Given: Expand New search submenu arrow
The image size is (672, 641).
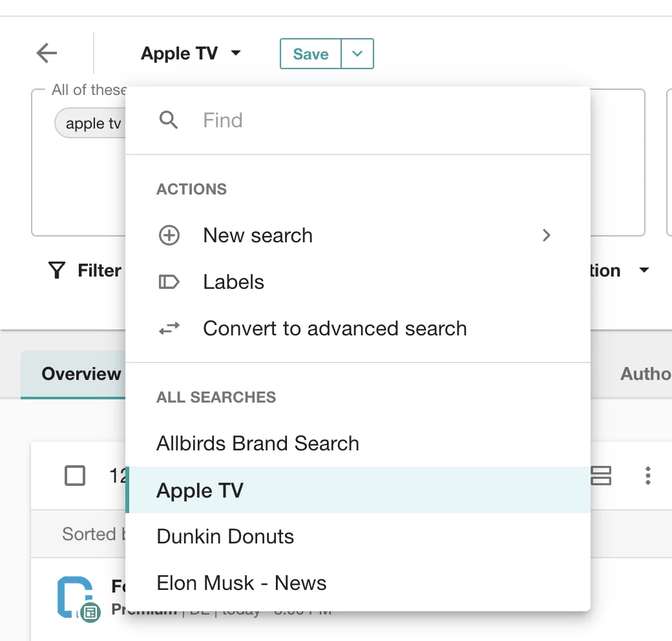Looking at the screenshot, I should point(546,235).
